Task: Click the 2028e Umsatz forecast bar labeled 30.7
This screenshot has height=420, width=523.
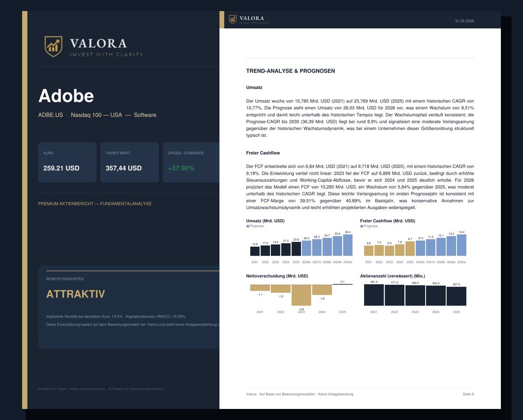Action: click(327, 247)
